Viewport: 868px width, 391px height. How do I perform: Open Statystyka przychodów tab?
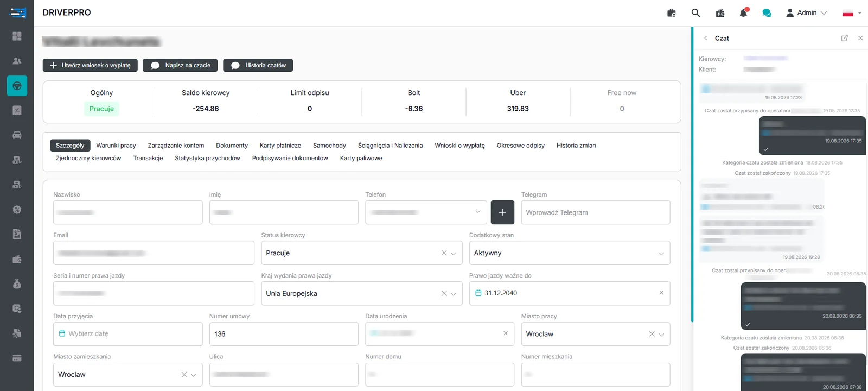click(x=207, y=158)
